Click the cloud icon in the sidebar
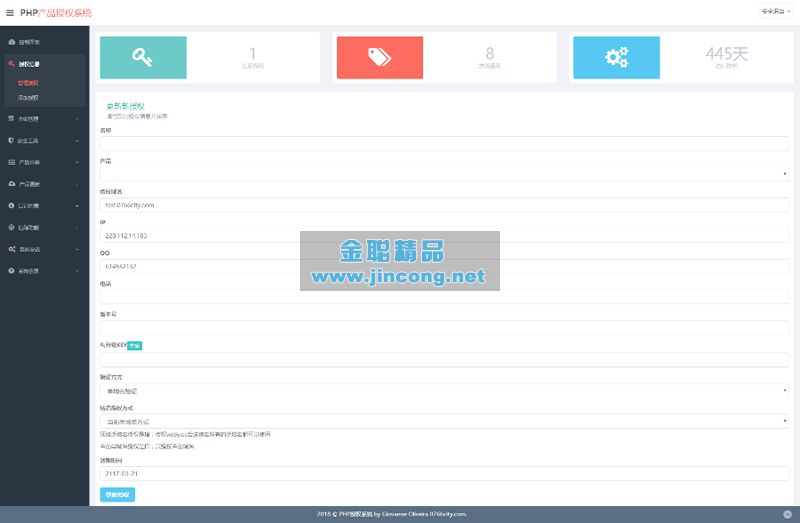Image resolution: width=800 pixels, height=523 pixels. pyautogui.click(x=11, y=184)
